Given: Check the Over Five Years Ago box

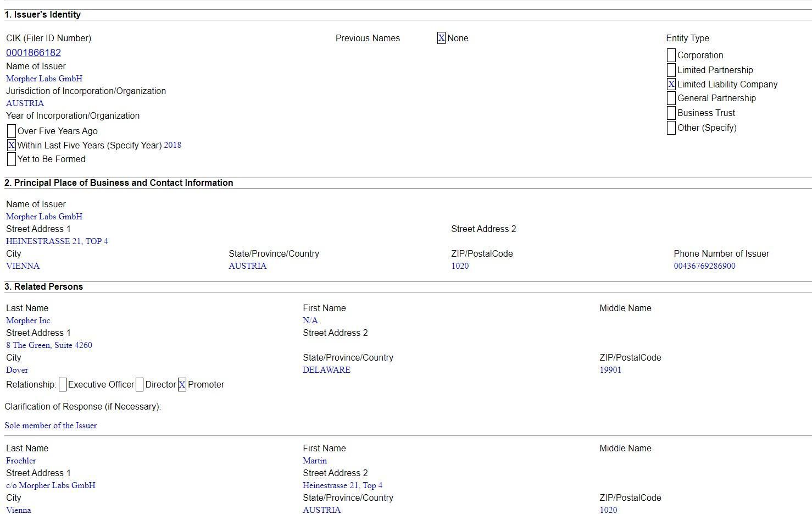Looking at the screenshot, I should coord(11,131).
